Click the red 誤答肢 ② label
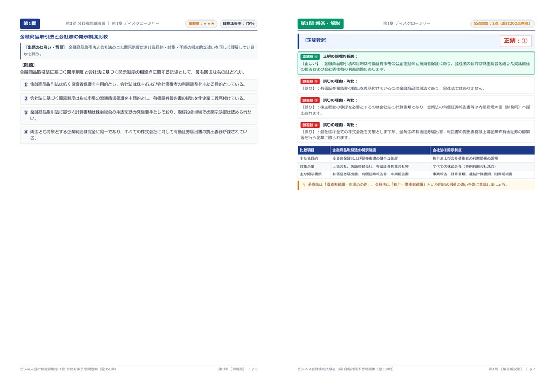 point(310,81)
